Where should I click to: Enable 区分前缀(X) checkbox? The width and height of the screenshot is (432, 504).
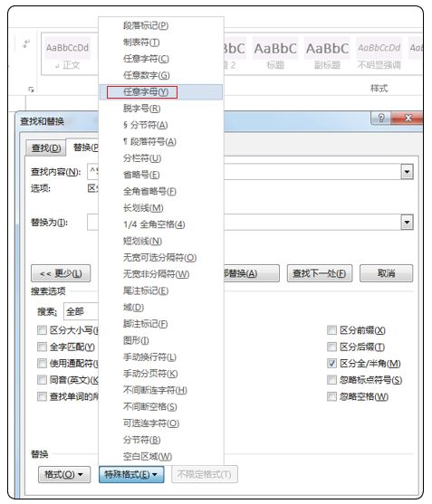coord(331,330)
